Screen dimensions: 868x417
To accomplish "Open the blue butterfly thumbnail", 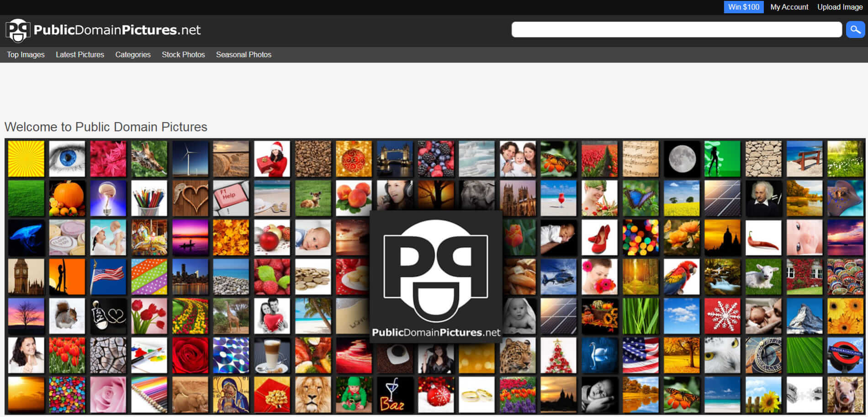I will coord(640,198).
